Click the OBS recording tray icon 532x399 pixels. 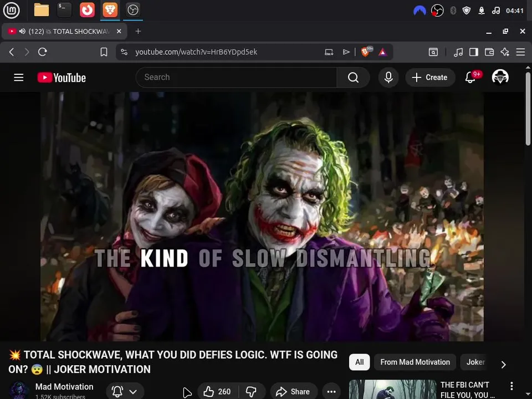[x=437, y=11]
